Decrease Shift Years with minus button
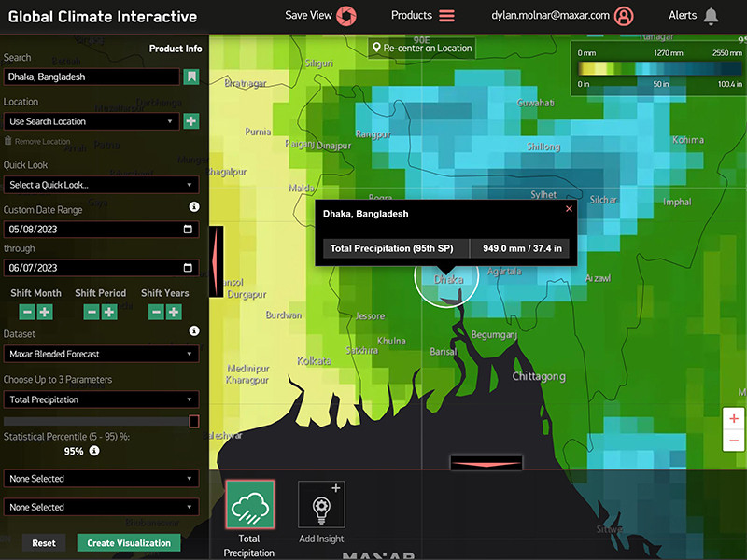747x560 pixels. (x=156, y=312)
